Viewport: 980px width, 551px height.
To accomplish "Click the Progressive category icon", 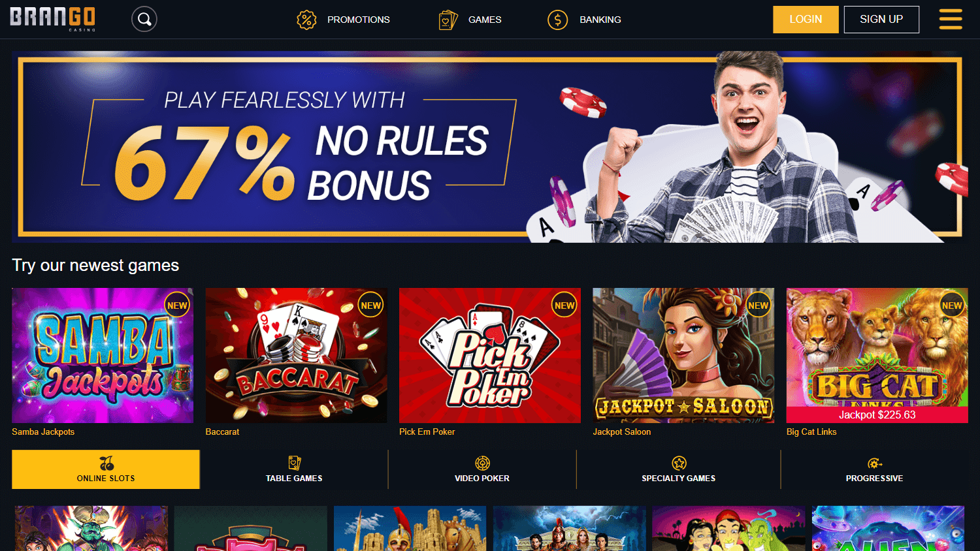I will pyautogui.click(x=875, y=464).
